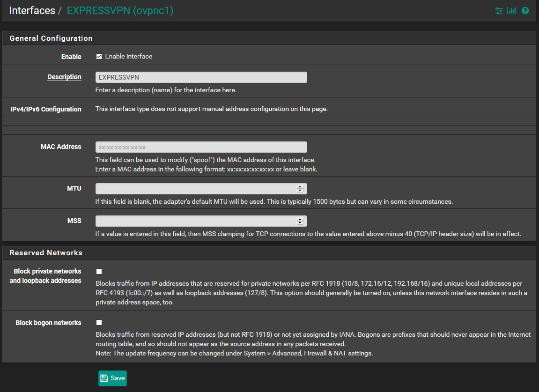Increase MSS with the up arrow
The width and height of the screenshot is (539, 392).
point(300,219)
